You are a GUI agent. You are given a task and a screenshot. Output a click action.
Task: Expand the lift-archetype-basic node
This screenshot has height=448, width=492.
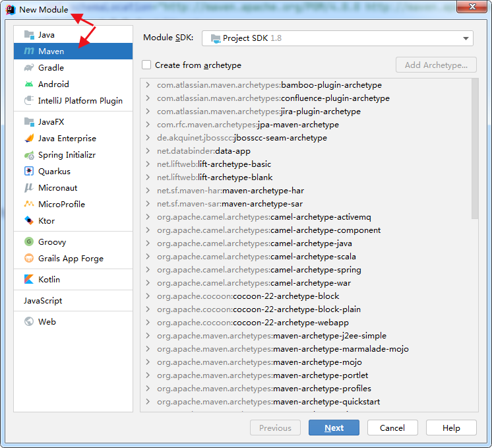[148, 164]
